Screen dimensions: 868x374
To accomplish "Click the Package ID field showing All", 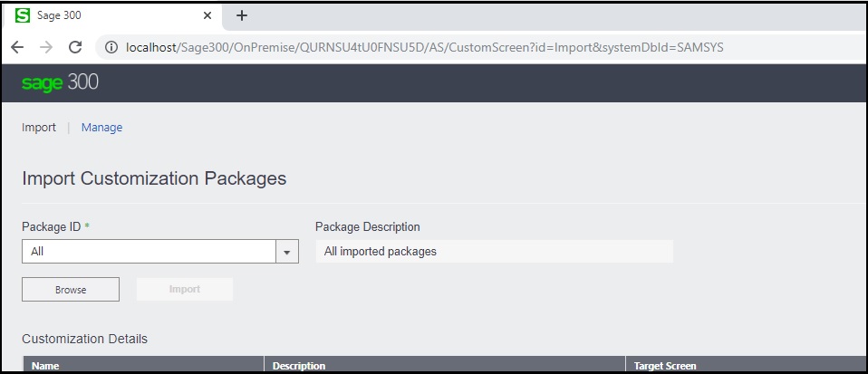I will 149,252.
